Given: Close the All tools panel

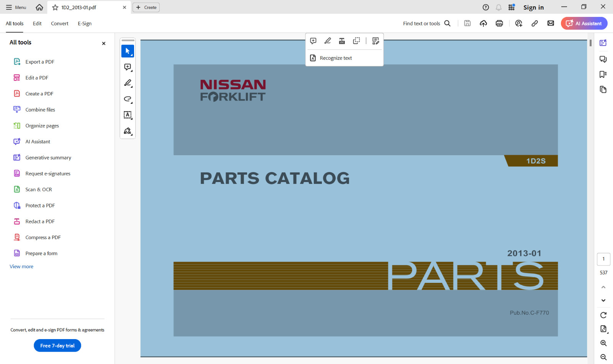Looking at the screenshot, I should click(x=103, y=44).
